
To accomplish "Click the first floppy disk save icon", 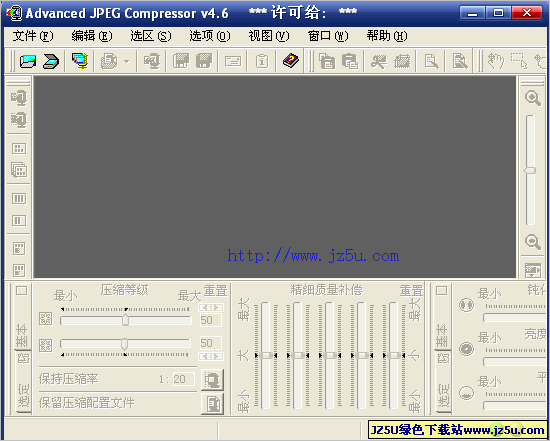I will (x=181, y=61).
